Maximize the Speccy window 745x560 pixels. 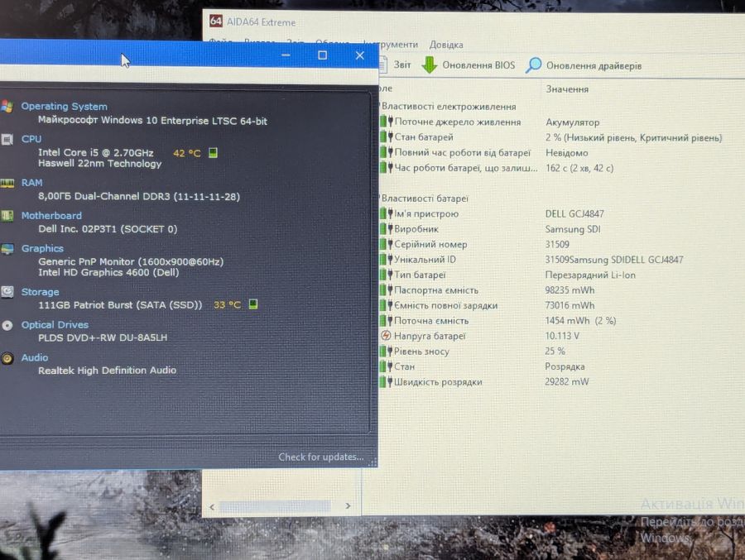[x=322, y=55]
